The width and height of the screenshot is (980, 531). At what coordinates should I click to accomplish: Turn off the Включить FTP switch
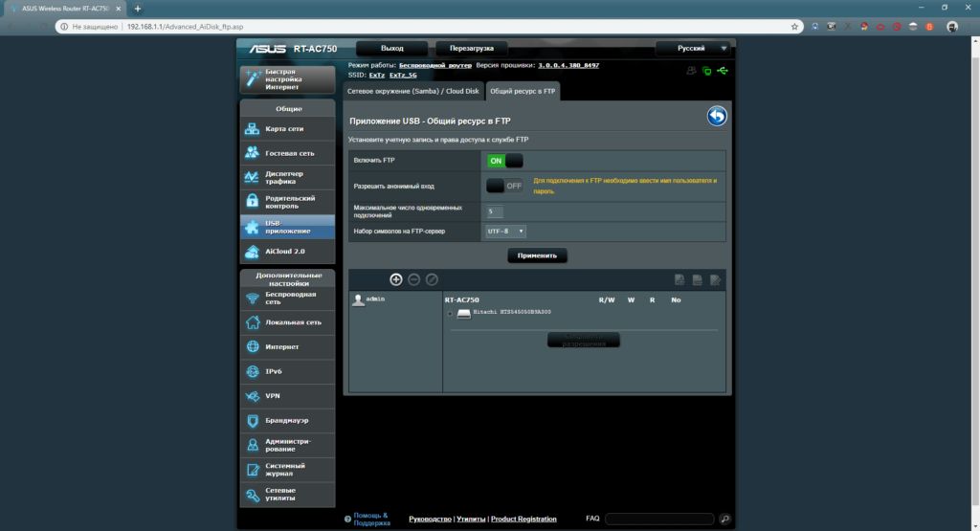504,161
